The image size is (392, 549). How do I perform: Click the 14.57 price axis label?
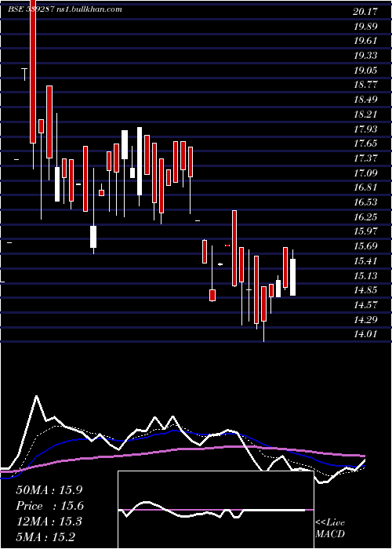point(365,305)
